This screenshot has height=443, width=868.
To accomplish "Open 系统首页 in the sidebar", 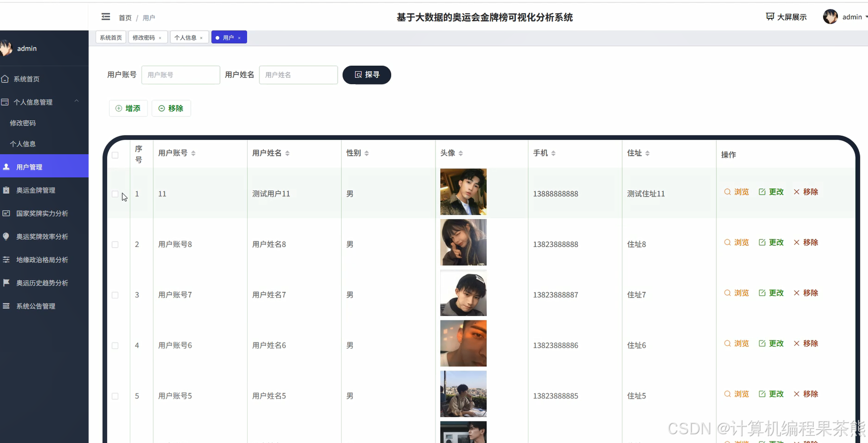I will click(x=44, y=79).
